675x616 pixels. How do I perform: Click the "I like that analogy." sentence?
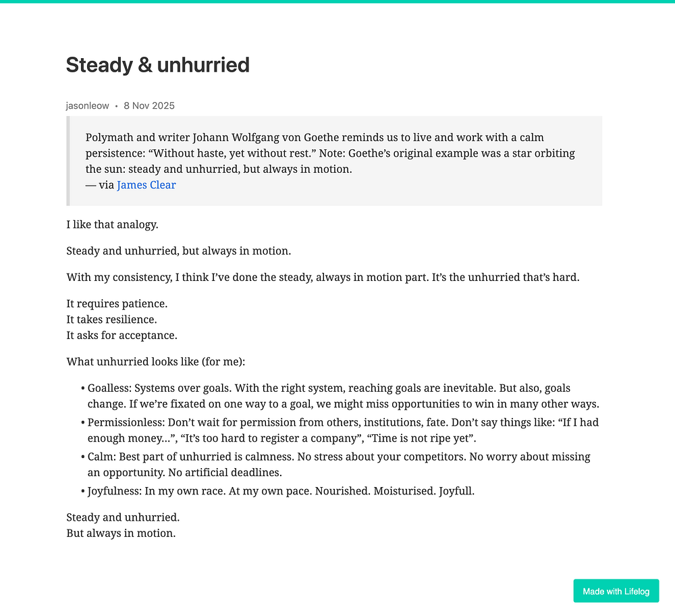(112, 224)
